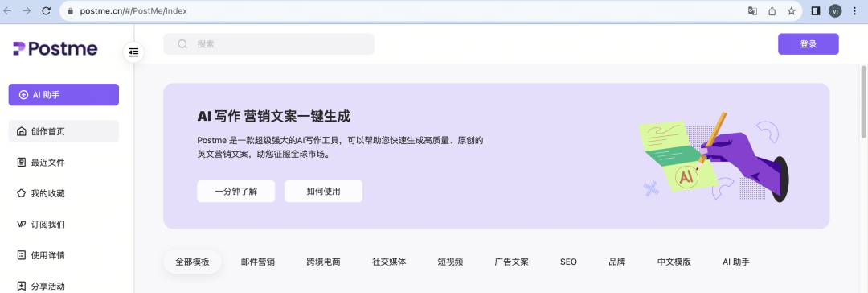This screenshot has width=868, height=293.
Task: Click the list icon beside 使用详情
Action: click(22, 255)
